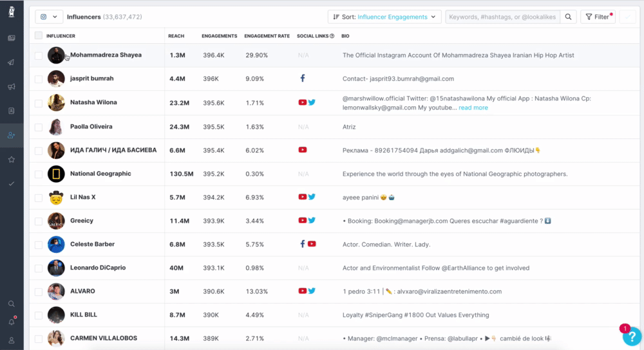Open jasprit bumrah's Facebook link icon
The image size is (644, 350).
coord(302,78)
